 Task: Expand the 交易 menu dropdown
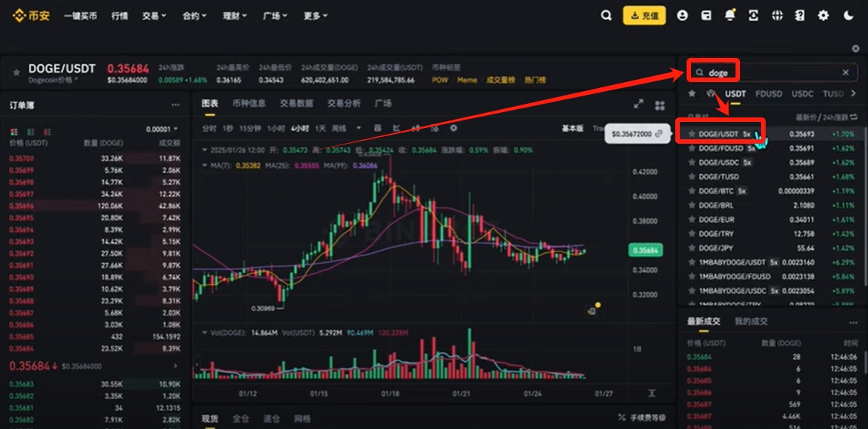click(x=154, y=16)
